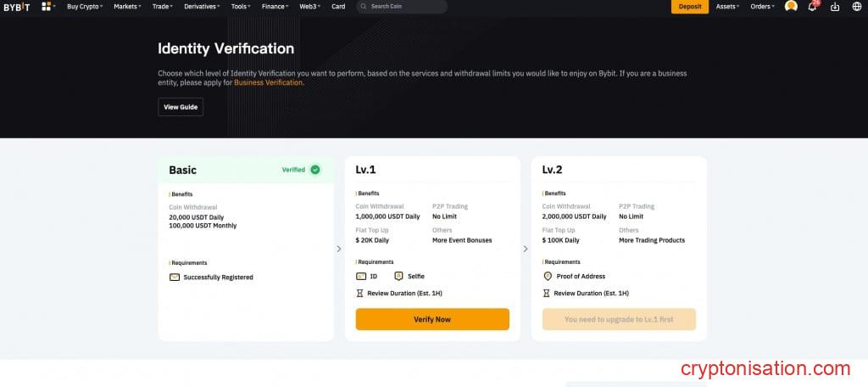Open the Web3 menu
Image resolution: width=868 pixels, height=387 pixels.
(310, 7)
